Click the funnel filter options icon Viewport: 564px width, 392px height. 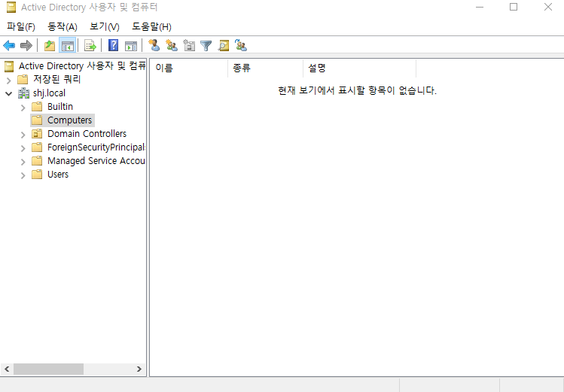tap(206, 46)
